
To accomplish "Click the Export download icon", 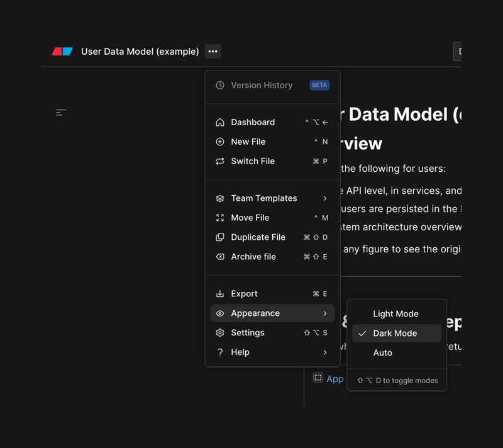I will coord(221,293).
